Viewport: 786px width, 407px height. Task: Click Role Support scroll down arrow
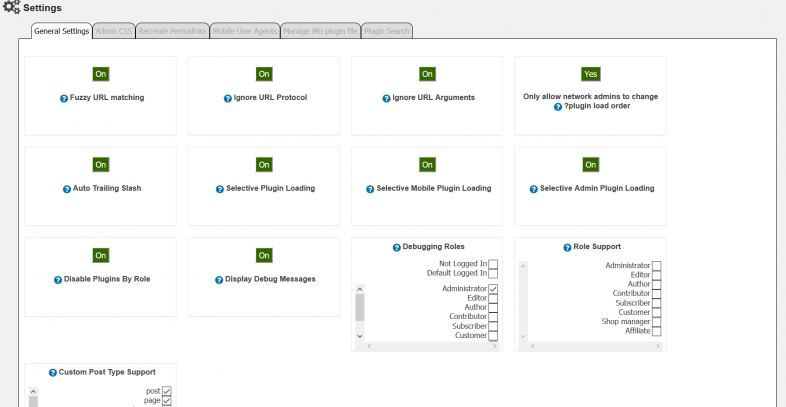pyautogui.click(x=523, y=336)
